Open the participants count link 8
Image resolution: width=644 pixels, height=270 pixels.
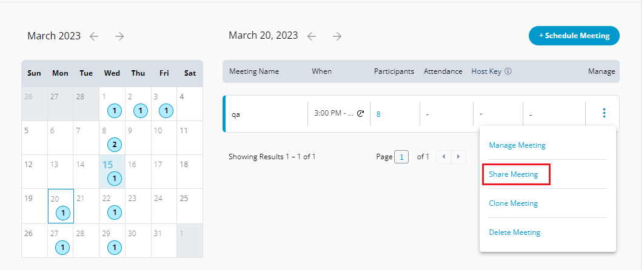pyautogui.click(x=378, y=114)
